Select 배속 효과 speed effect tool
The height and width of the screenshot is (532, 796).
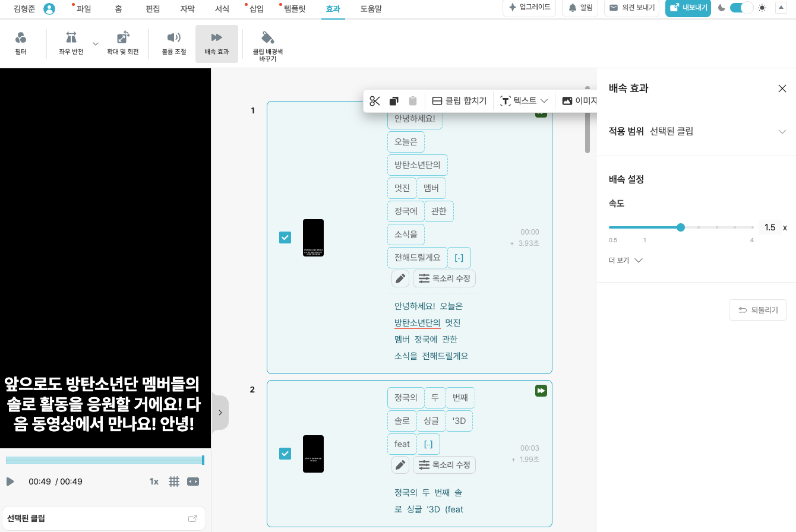(217, 43)
